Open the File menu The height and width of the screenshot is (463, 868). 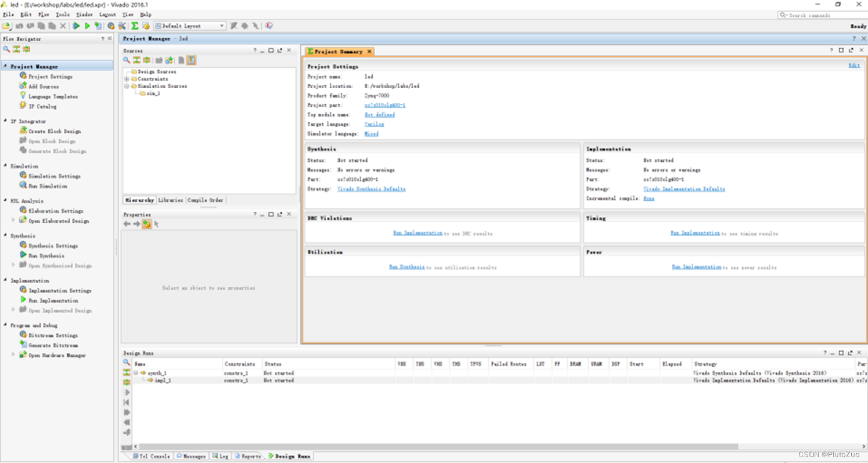(8, 15)
